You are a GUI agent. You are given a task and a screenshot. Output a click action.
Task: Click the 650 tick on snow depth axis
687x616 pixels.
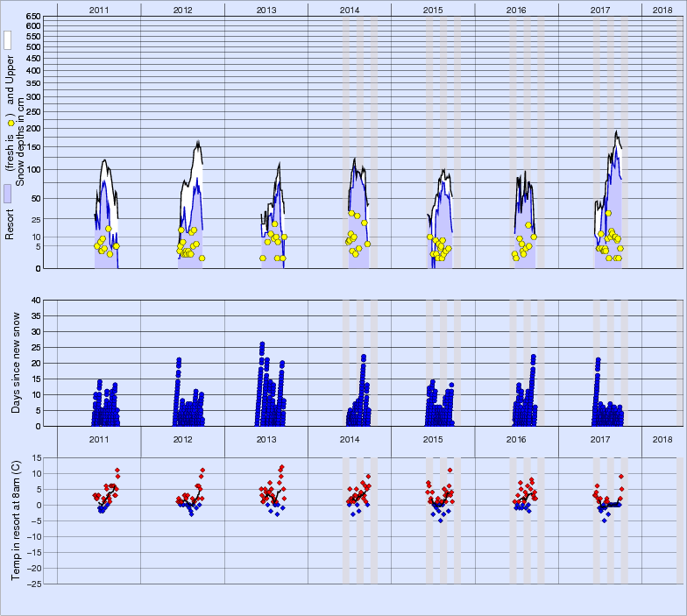click(32, 17)
